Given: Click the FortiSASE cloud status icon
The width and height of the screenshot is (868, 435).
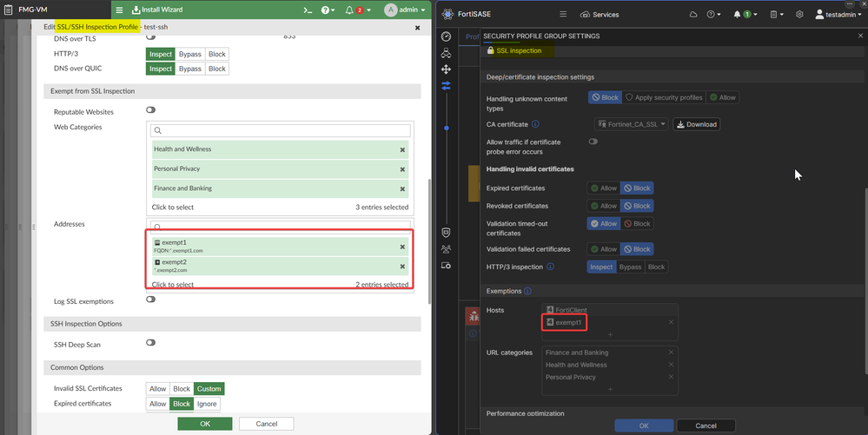Looking at the screenshot, I should pyautogui.click(x=692, y=15).
